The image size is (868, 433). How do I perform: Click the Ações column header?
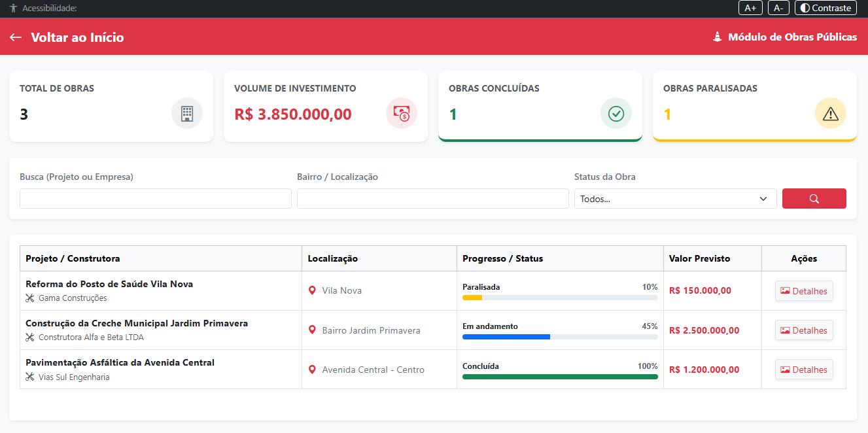[x=804, y=258]
